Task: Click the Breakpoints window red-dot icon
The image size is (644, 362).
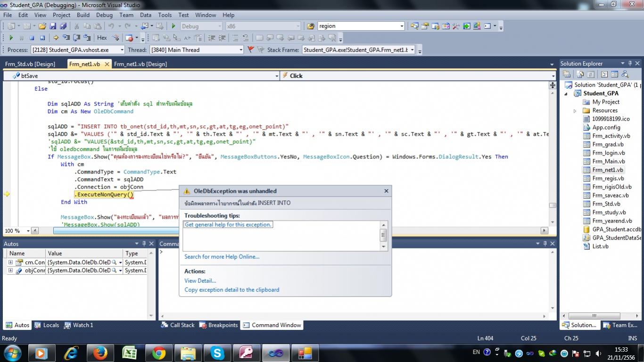Action: coord(129,38)
